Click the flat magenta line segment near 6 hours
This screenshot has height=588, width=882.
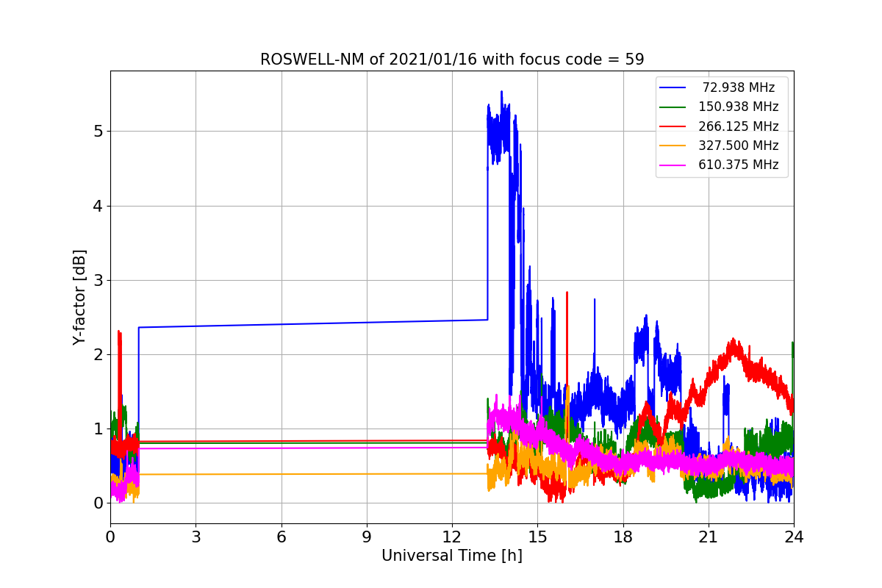click(282, 448)
